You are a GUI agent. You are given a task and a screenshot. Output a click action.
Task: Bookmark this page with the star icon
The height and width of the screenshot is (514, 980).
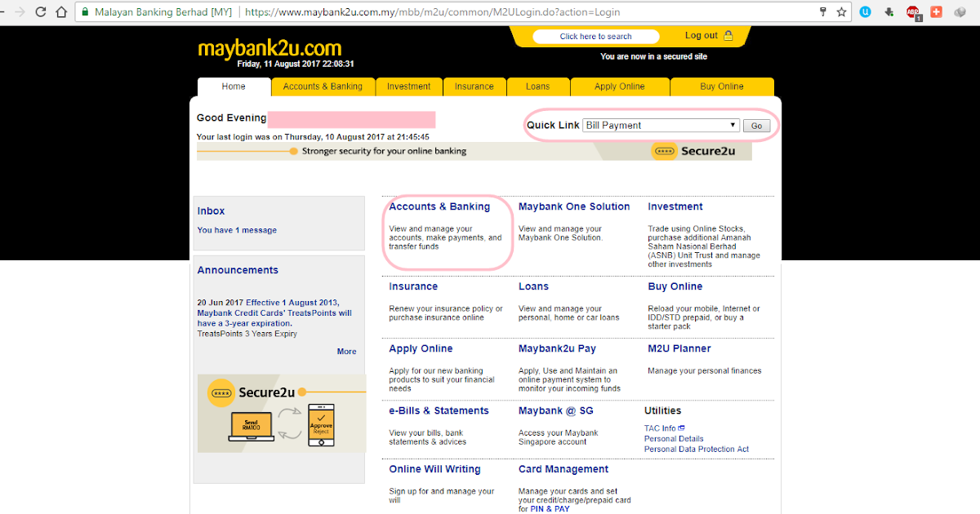tap(841, 12)
